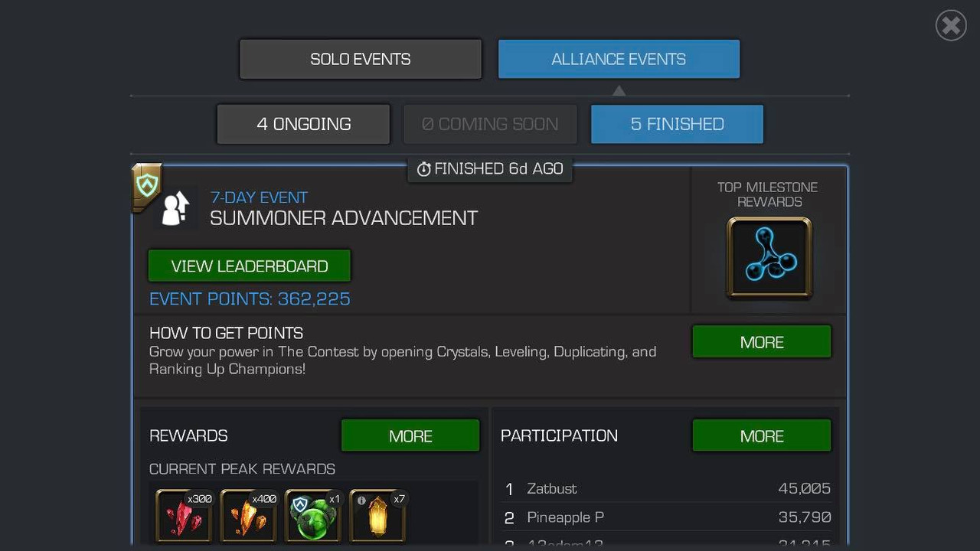Select the orange crystal shards x400 reward
The height and width of the screenshot is (551, 980).
coord(249,516)
